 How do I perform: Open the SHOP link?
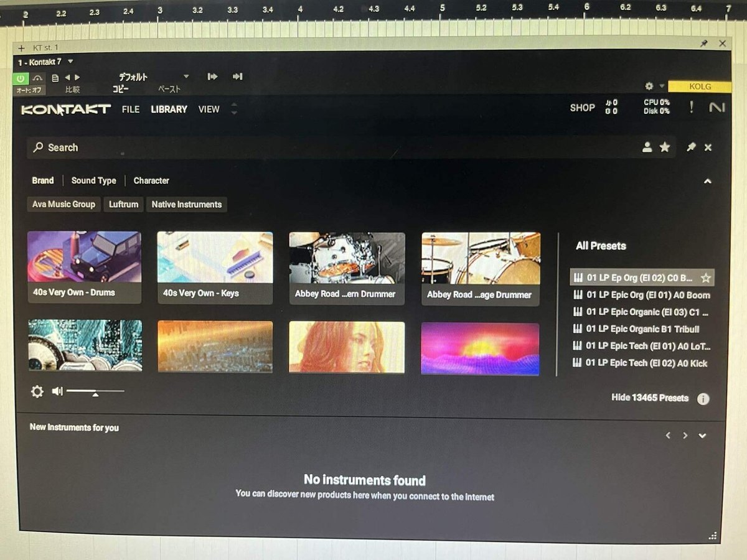pyautogui.click(x=583, y=108)
